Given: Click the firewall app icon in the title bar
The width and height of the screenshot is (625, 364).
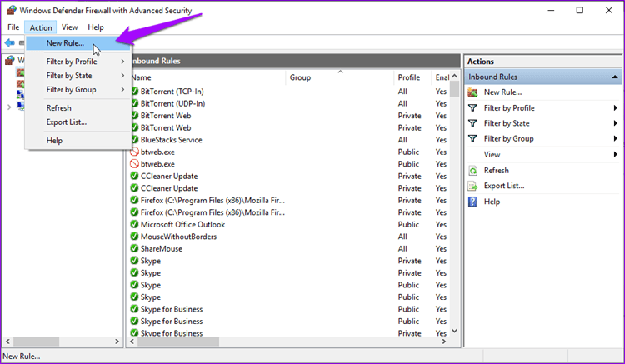Looking at the screenshot, I should coord(11,10).
